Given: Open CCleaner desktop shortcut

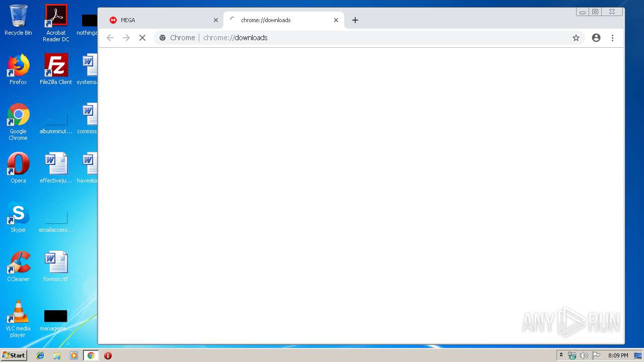Looking at the screenshot, I should pyautogui.click(x=18, y=266).
